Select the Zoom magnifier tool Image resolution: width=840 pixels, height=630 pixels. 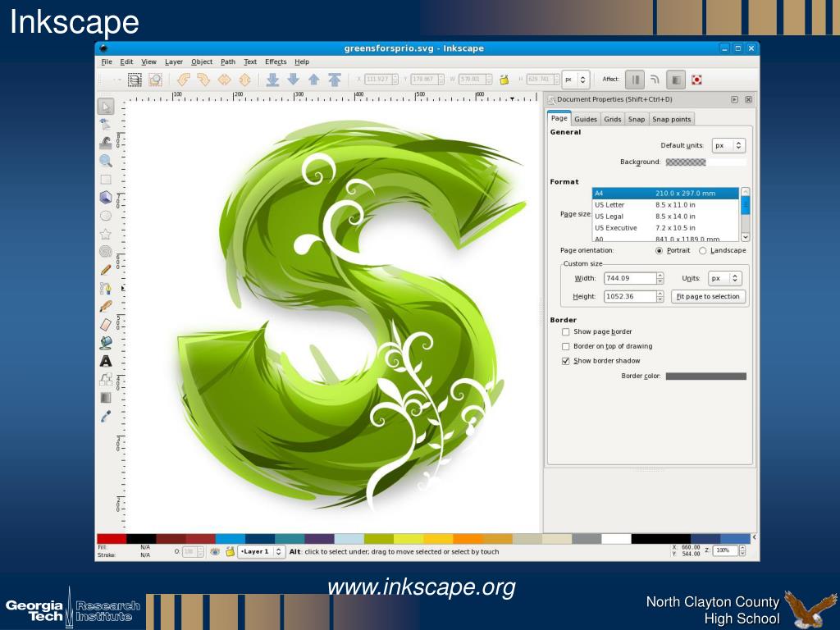(106, 161)
